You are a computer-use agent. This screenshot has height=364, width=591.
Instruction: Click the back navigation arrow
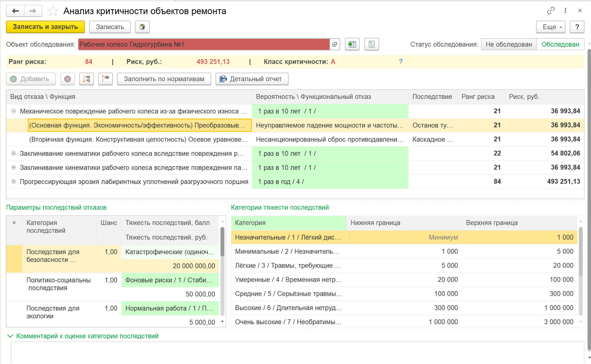[15, 11]
